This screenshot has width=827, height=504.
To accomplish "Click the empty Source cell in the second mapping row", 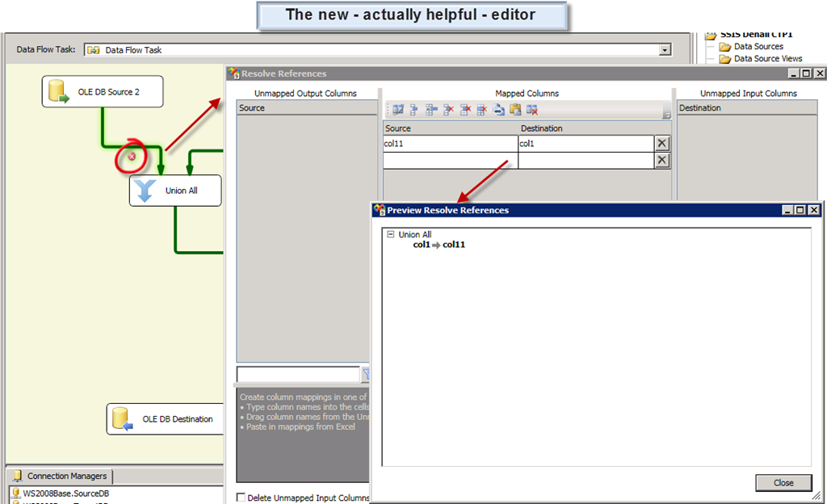I will 451,160.
